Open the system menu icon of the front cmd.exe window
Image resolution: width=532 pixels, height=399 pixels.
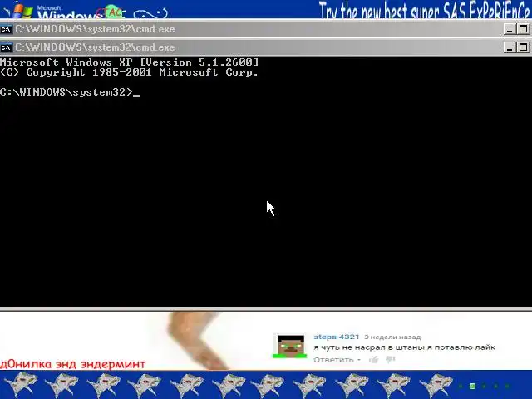click(x=6, y=47)
